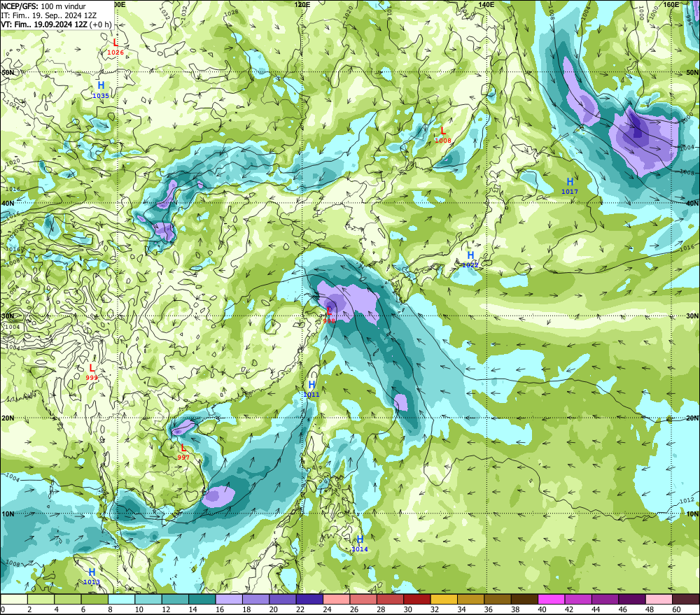
Task: Choose the dark red 30–32 legend swatch
Action: [x=417, y=599]
